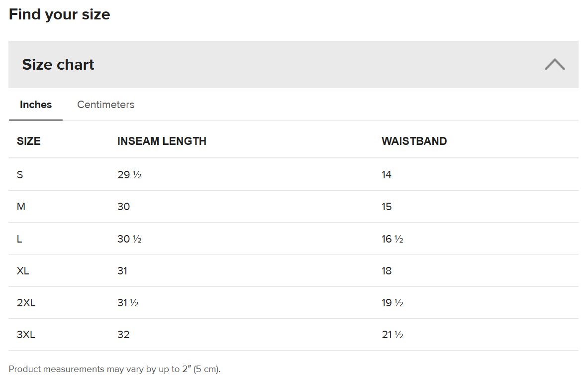This screenshot has height=379, width=588.
Task: Select the M size row label
Action: (x=21, y=207)
